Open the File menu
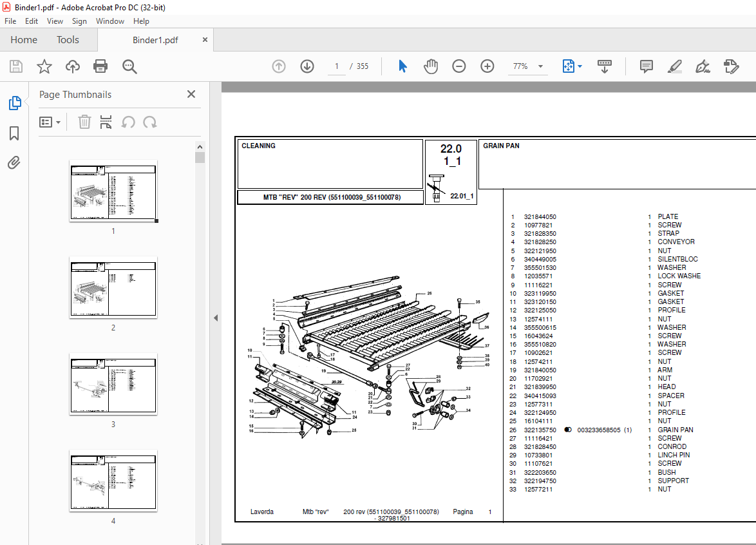Screen dimensions: 756x545 point(10,21)
